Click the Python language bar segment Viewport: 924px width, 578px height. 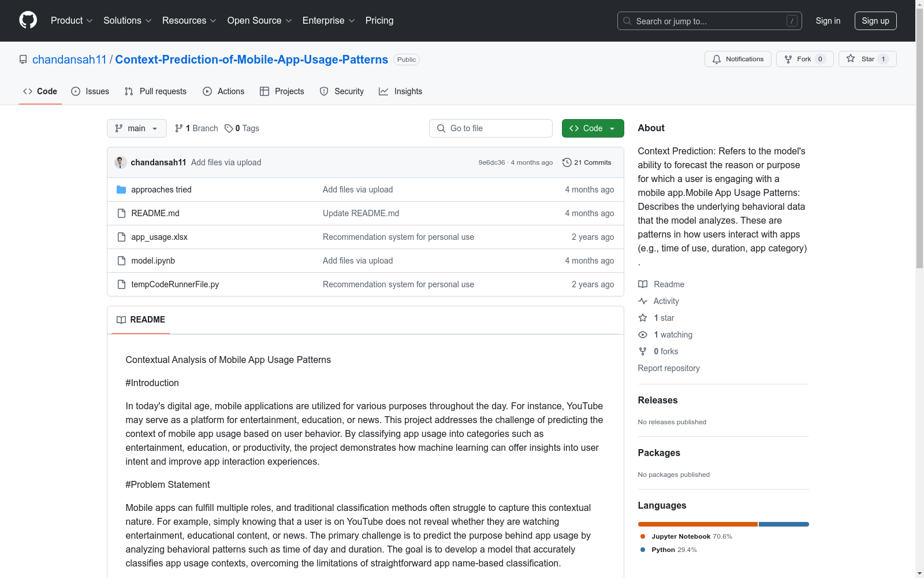pyautogui.click(x=784, y=524)
